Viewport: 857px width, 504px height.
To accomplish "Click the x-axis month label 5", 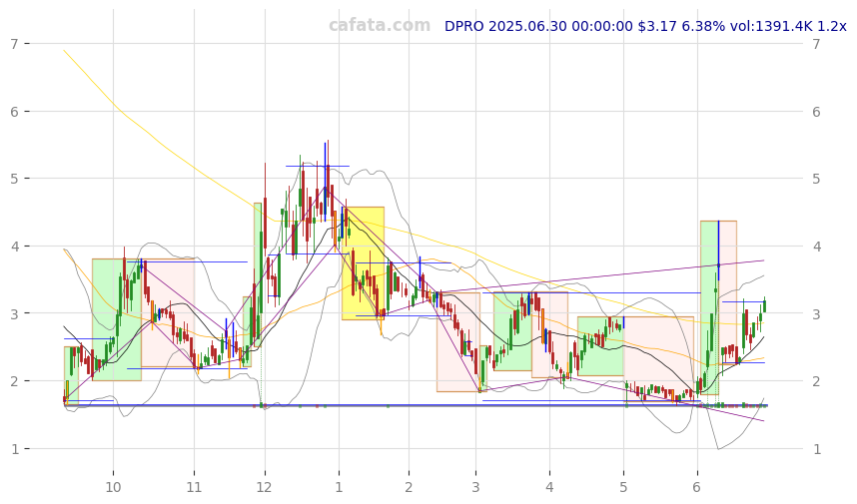I will [623, 487].
